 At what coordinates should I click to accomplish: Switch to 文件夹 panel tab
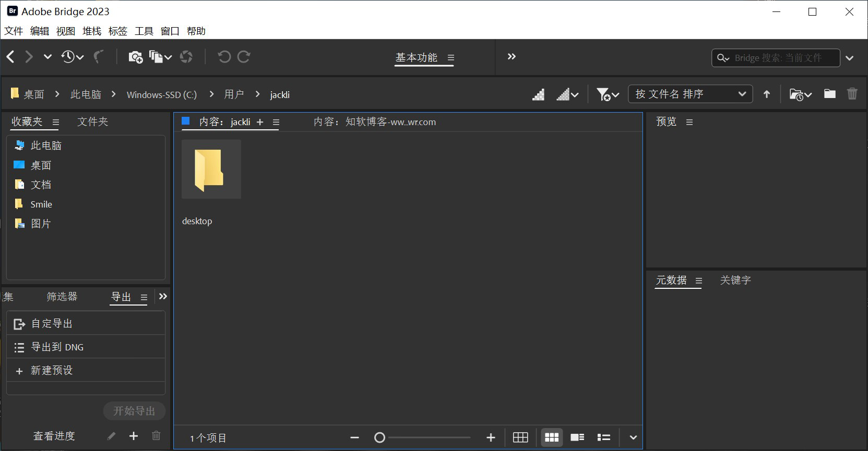tap(93, 121)
